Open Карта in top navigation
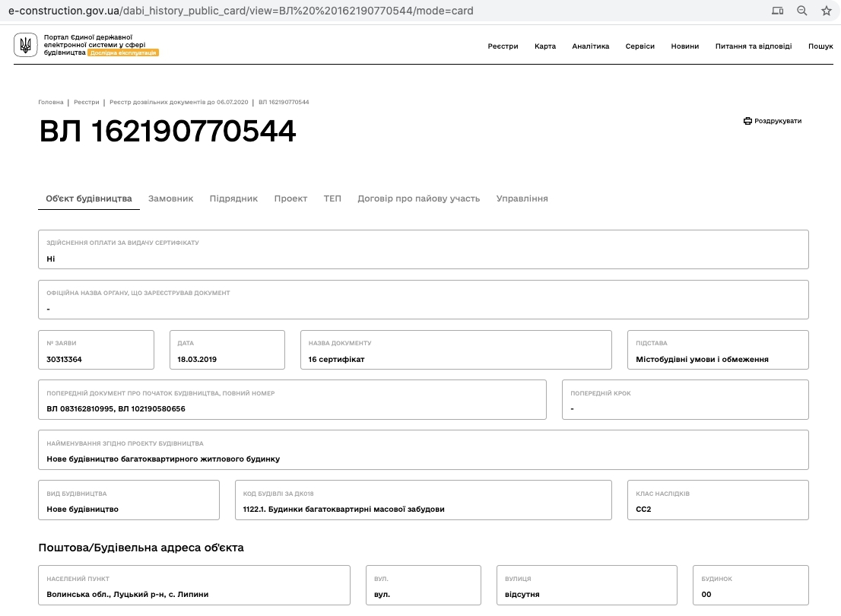Screen dimensions: 841x616 click(x=545, y=46)
